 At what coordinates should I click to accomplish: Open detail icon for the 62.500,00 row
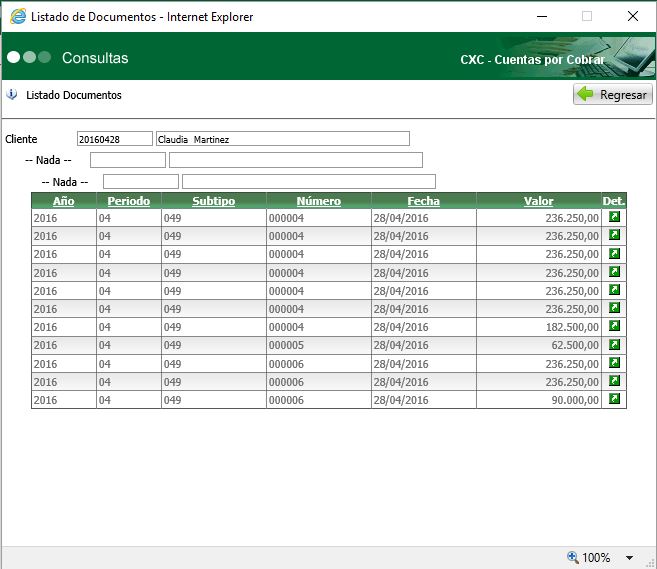pyautogui.click(x=614, y=344)
